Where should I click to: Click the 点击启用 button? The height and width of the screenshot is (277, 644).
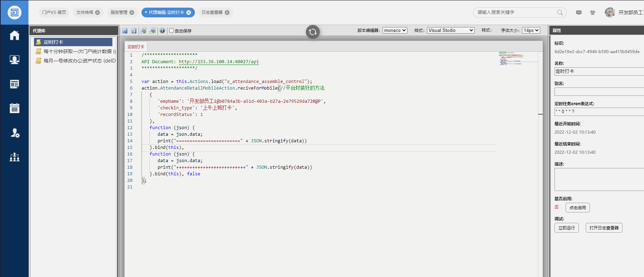click(577, 208)
